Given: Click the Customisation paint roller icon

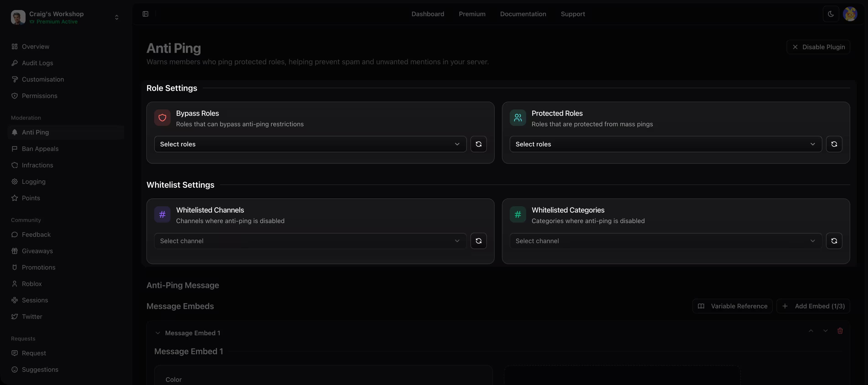Looking at the screenshot, I should [x=14, y=79].
